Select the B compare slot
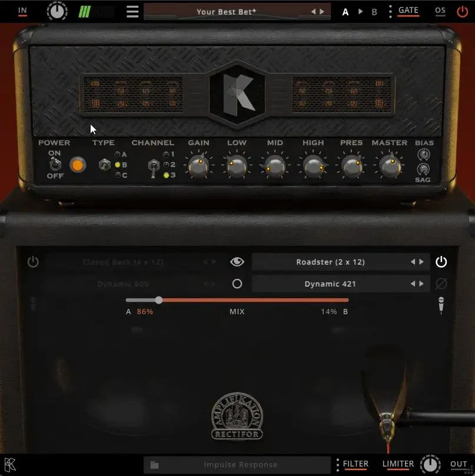Screen dimensions: 475x476 (374, 12)
